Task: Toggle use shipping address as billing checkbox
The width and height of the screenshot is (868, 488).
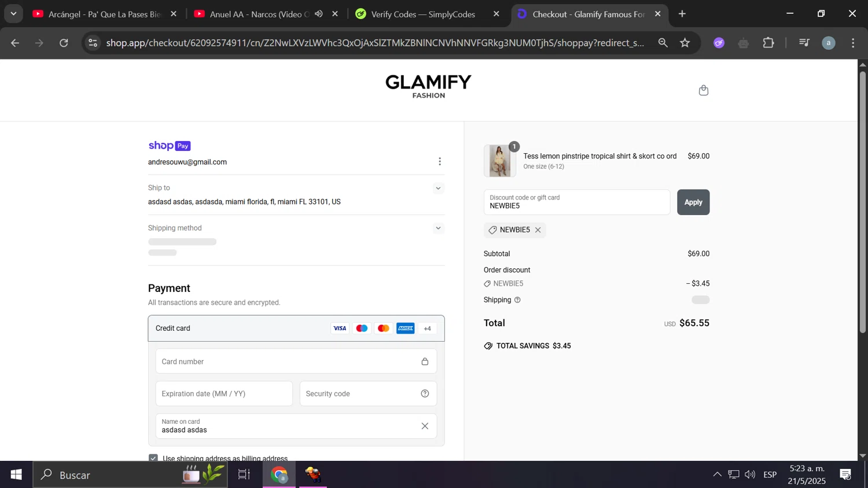Action: pos(153,458)
